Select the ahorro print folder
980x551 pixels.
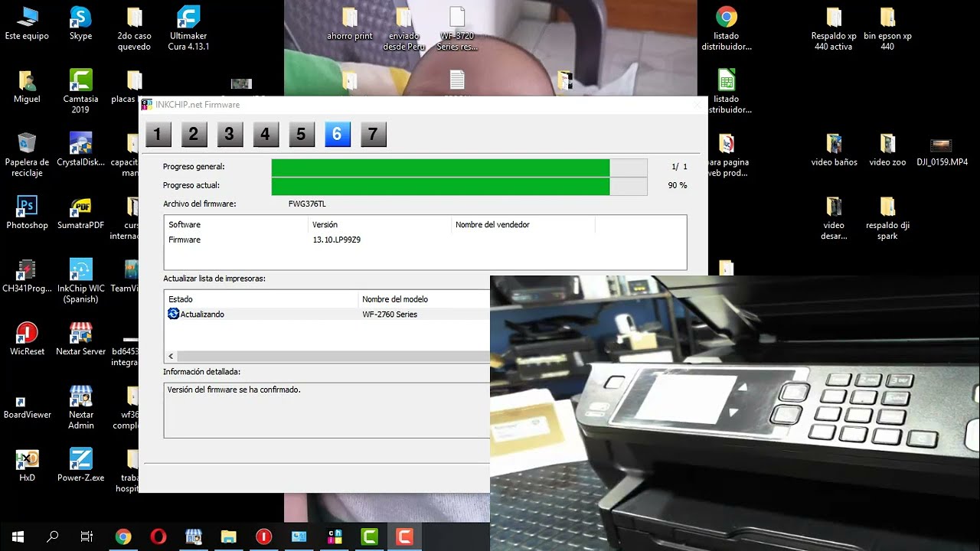coord(350,23)
